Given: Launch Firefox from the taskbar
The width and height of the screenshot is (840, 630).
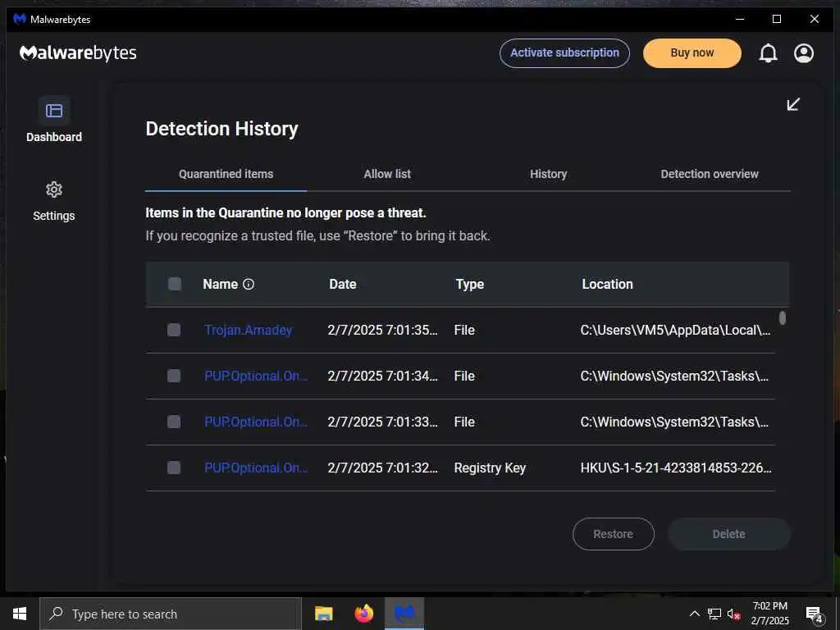Looking at the screenshot, I should pos(364,614).
